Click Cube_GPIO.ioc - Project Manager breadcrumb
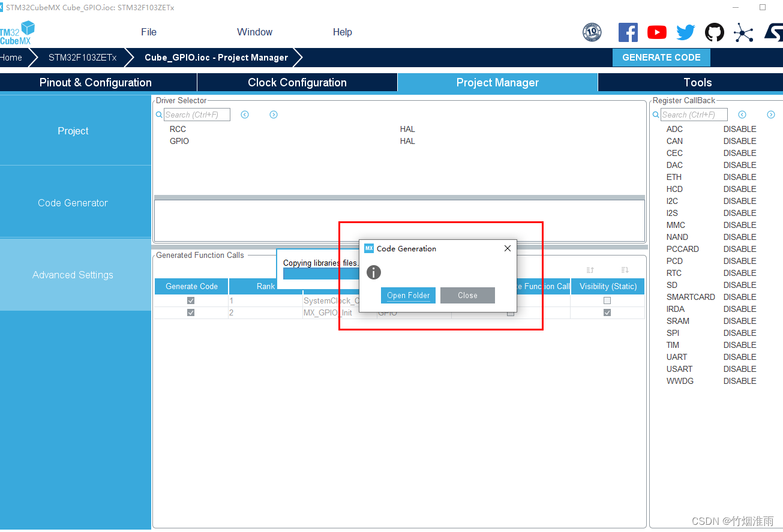Screen dimensions: 783x532 pyautogui.click(x=216, y=58)
